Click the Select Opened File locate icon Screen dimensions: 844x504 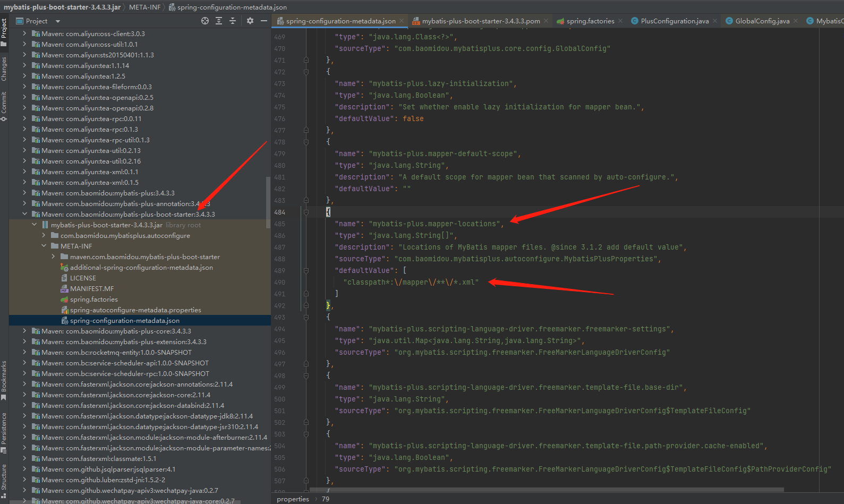click(205, 21)
